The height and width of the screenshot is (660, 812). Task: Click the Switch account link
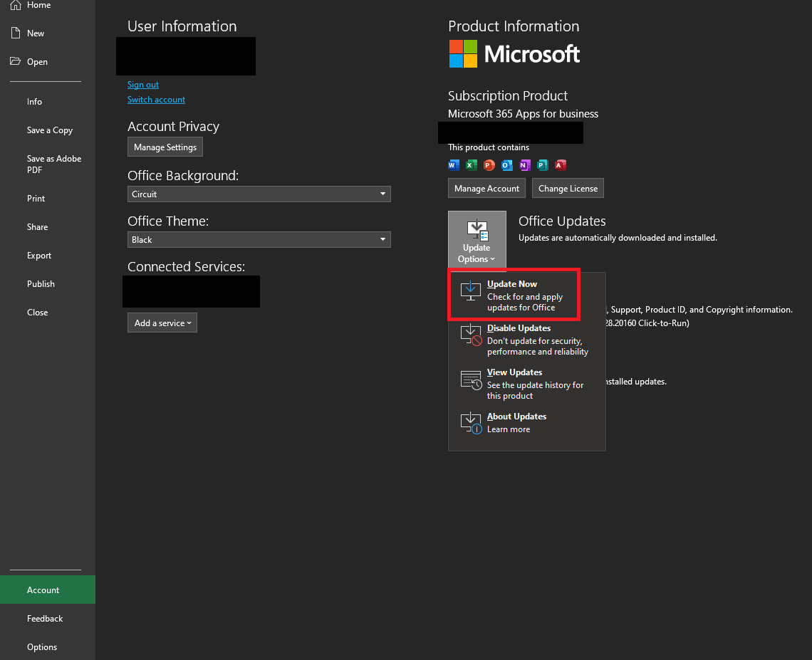(156, 100)
